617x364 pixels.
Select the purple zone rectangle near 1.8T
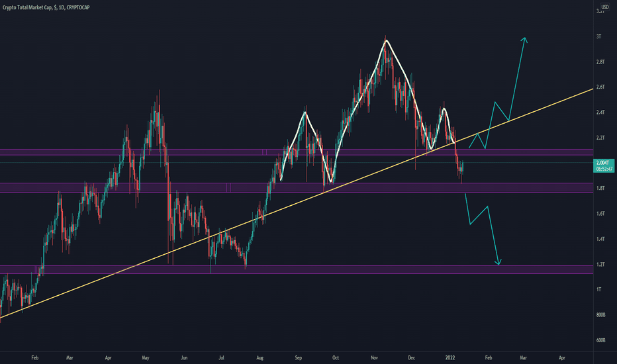click(x=297, y=188)
